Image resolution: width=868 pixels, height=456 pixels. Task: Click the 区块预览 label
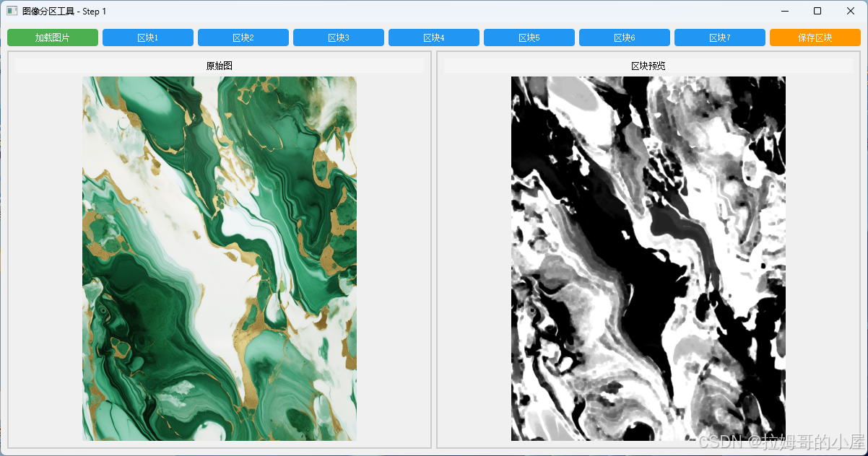[648, 66]
